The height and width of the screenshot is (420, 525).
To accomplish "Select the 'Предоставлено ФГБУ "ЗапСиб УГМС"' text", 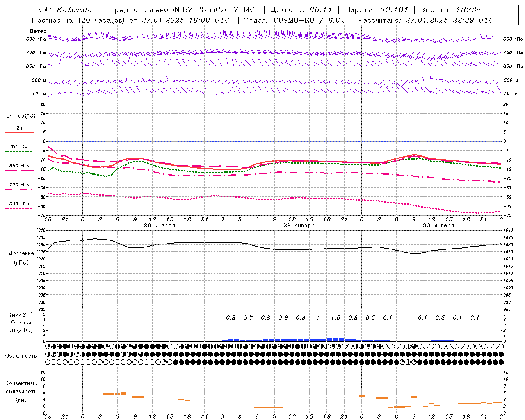I will [x=184, y=10].
